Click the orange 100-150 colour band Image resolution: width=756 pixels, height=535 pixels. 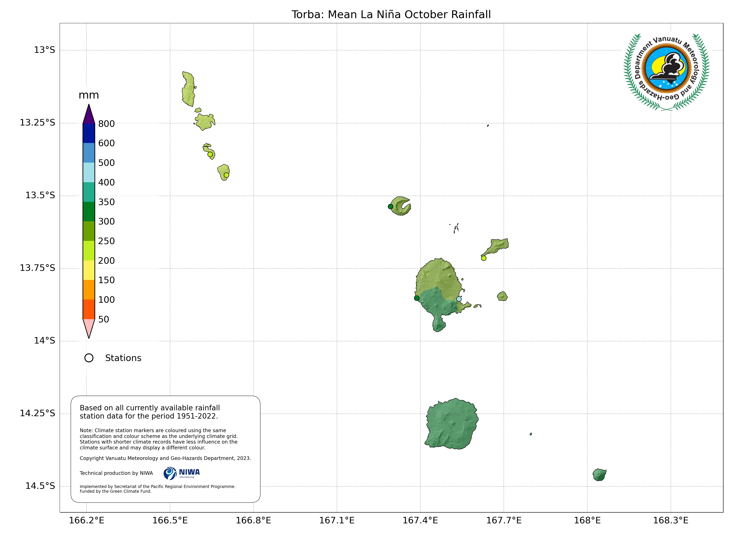pyautogui.click(x=89, y=290)
